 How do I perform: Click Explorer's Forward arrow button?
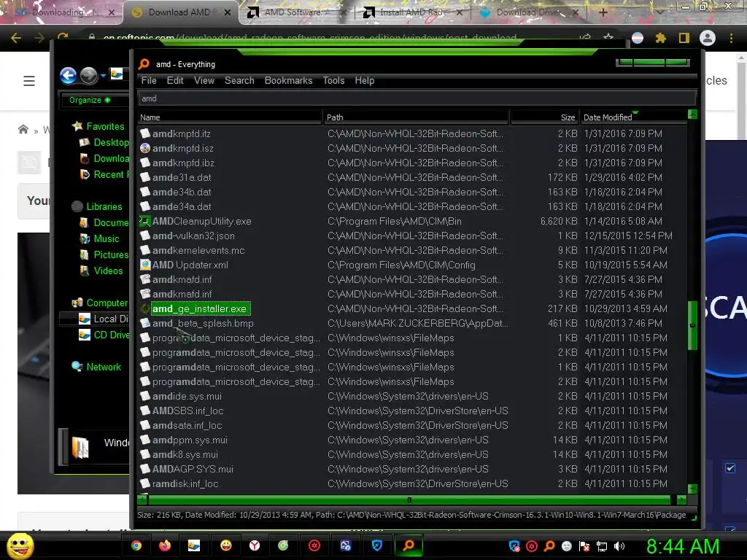88,75
